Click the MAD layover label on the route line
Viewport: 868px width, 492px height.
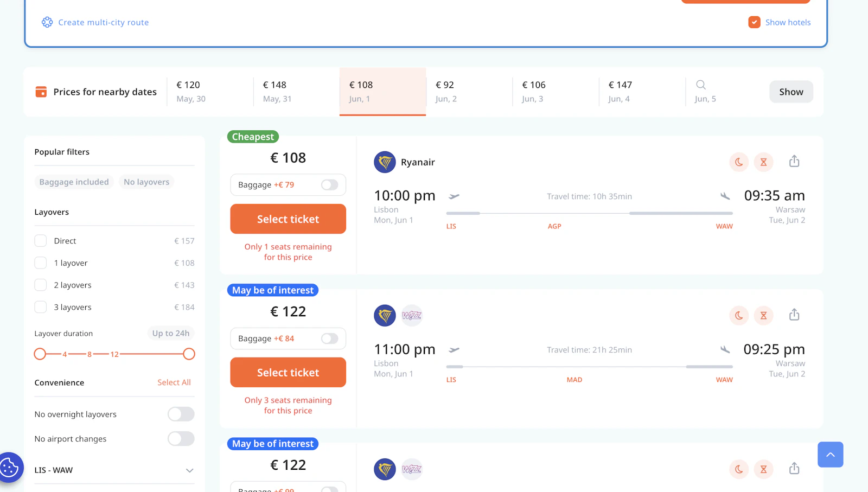(575, 380)
